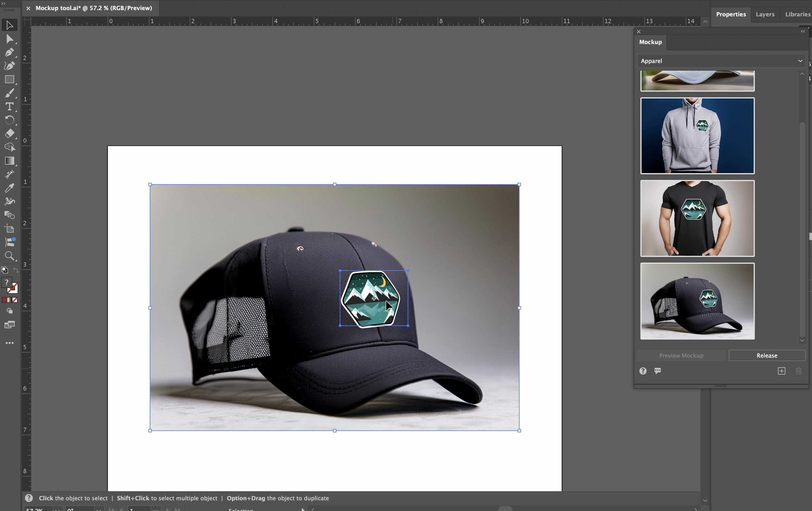Select the Direct Selection tool
Image resolution: width=812 pixels, height=511 pixels.
[9, 39]
